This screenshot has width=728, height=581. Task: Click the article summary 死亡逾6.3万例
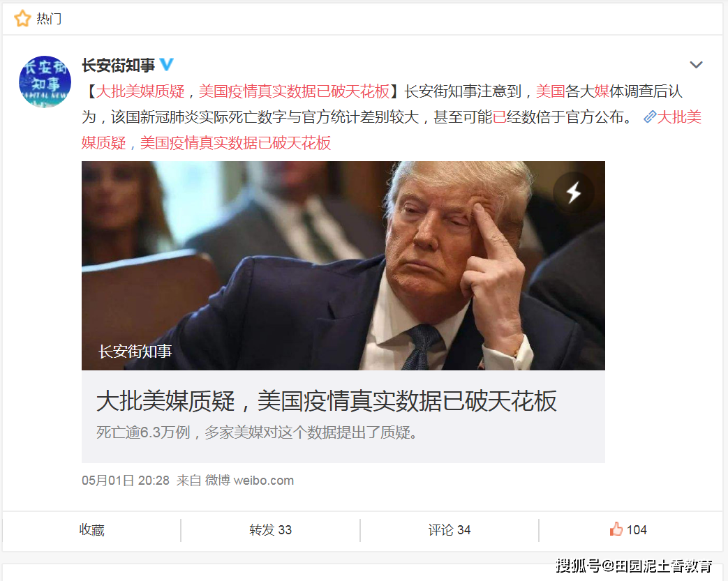[257, 432]
